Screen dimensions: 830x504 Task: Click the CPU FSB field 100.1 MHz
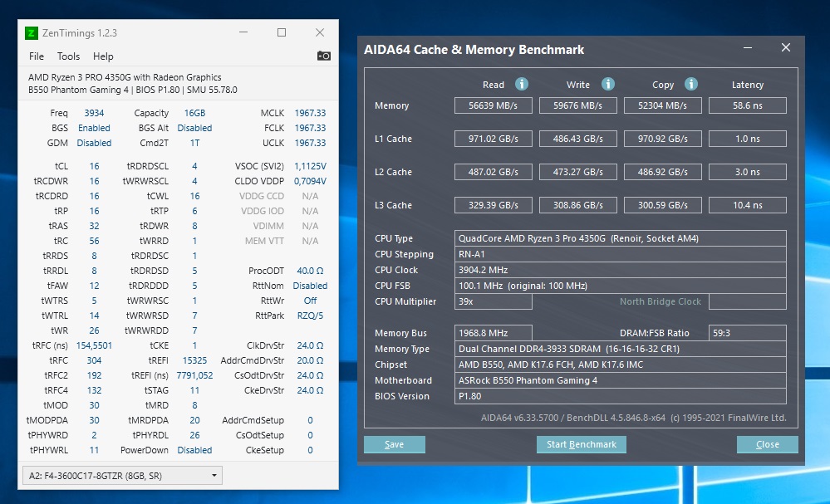[x=621, y=286]
